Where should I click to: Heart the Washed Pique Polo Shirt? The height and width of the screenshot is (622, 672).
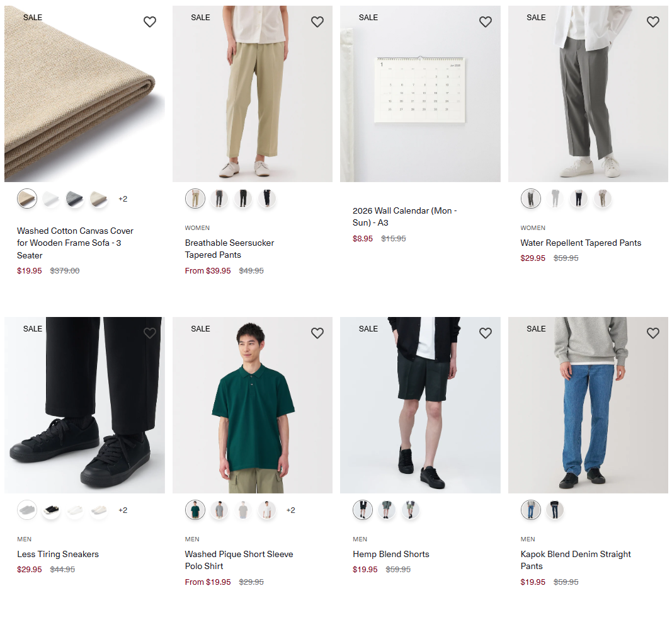pyautogui.click(x=317, y=333)
